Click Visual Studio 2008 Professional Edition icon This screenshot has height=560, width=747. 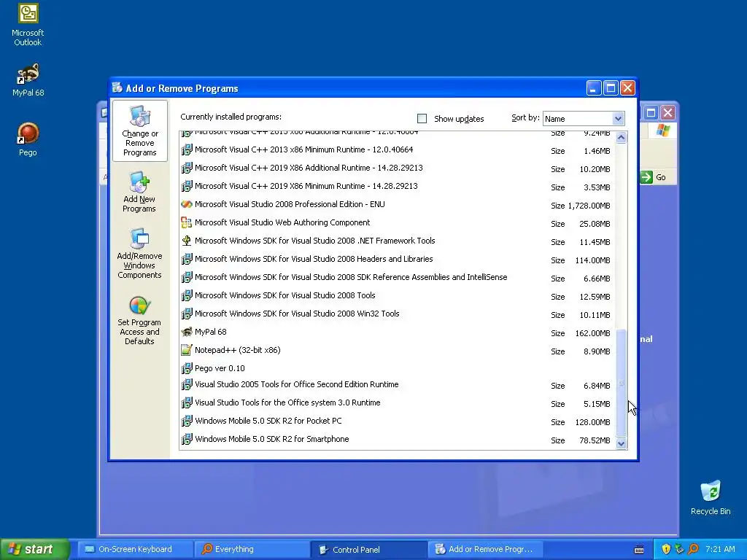point(187,204)
